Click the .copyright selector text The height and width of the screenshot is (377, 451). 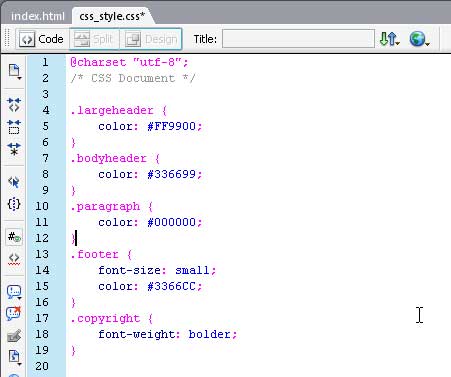pos(105,318)
